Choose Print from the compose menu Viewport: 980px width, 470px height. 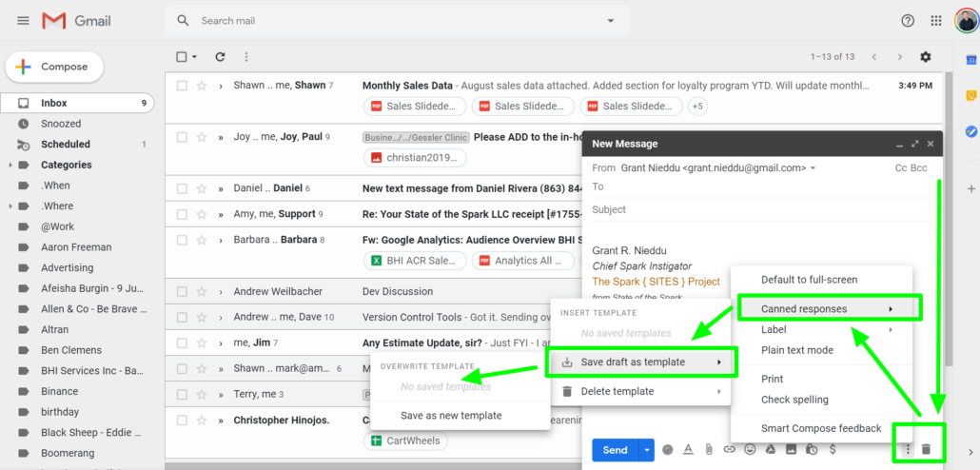click(822, 379)
